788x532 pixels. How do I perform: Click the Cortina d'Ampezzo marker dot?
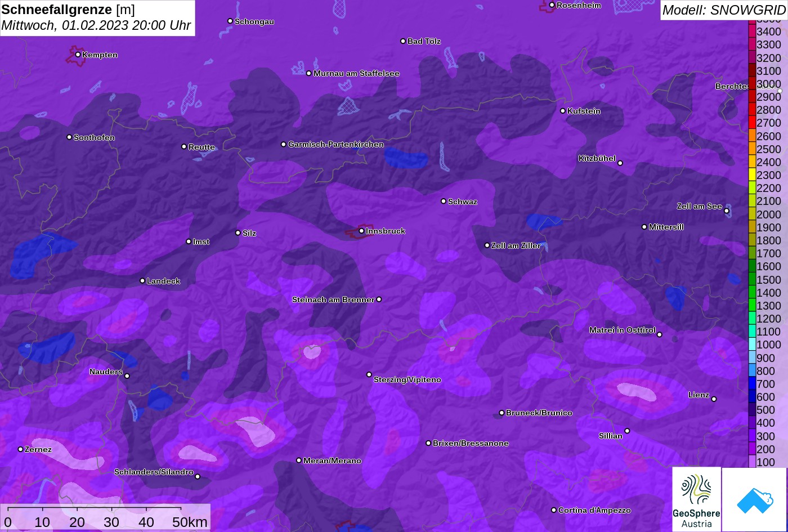554,510
